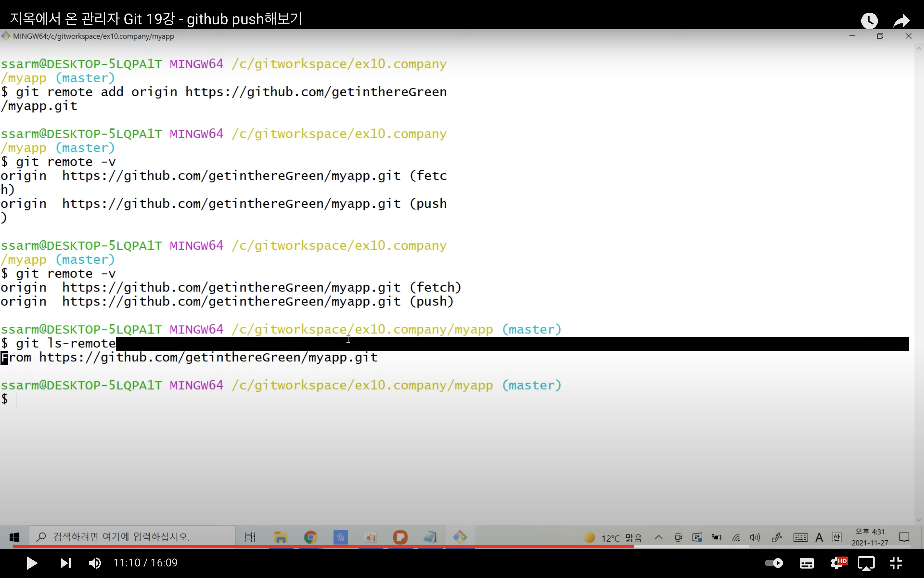This screenshot has height=578, width=924.
Task: Click the 'git remote add origin' command line
Action: coord(224,99)
